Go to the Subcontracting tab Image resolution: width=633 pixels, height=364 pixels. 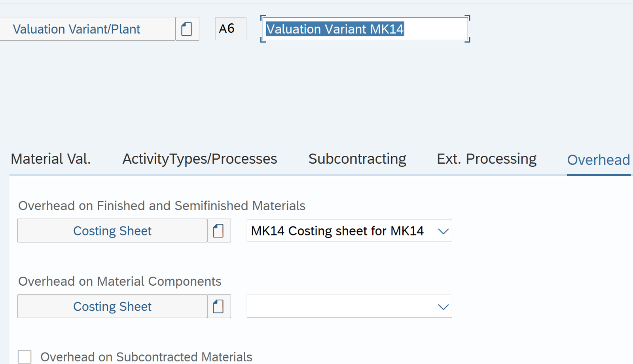[x=357, y=159]
